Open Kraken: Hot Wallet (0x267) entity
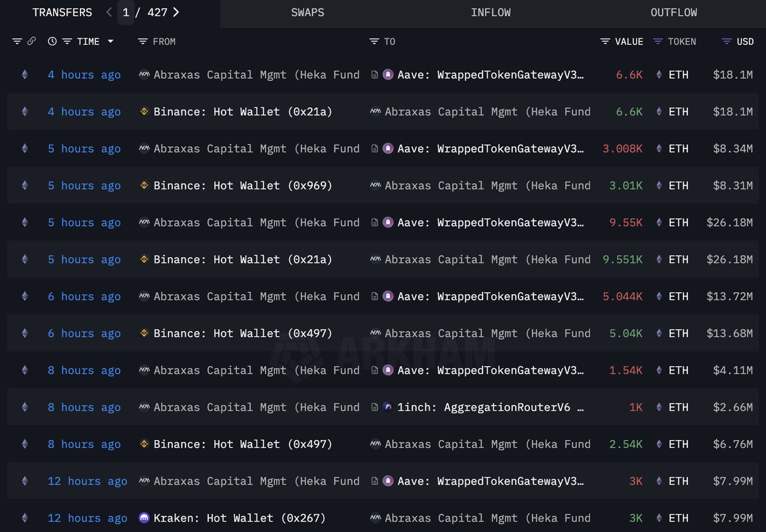Image resolution: width=766 pixels, height=532 pixels. click(240, 518)
